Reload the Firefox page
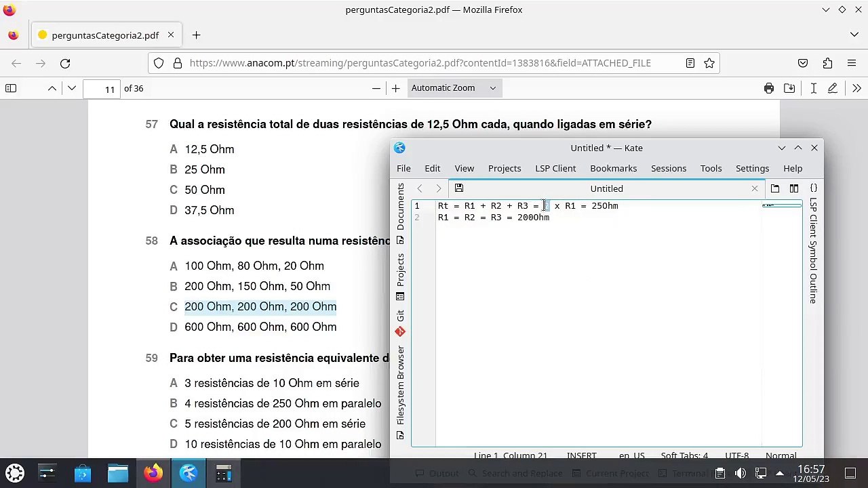This screenshot has height=488, width=868. tap(65, 63)
